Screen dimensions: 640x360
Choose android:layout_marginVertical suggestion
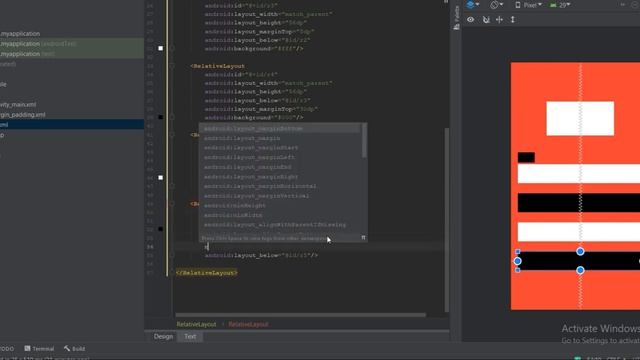point(280,196)
